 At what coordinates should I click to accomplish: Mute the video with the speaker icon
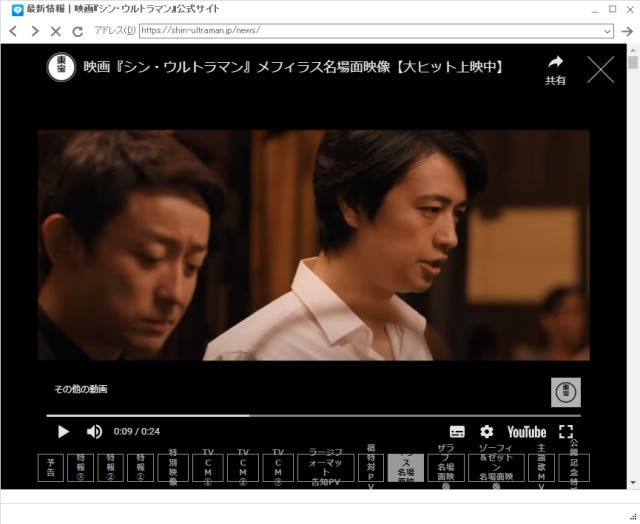tap(94, 432)
